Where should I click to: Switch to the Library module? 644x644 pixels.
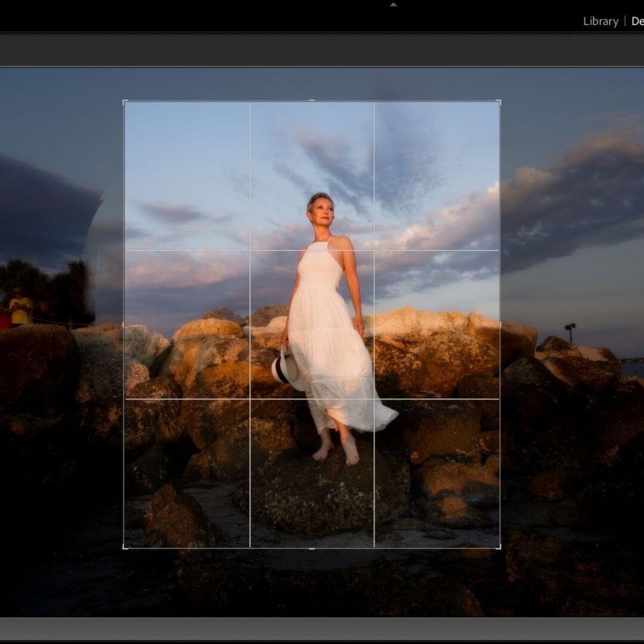click(x=599, y=21)
